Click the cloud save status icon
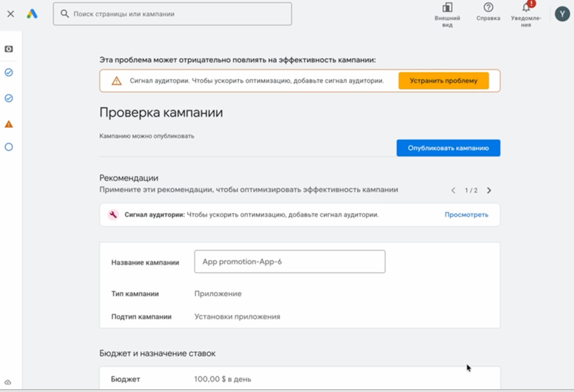Image resolution: width=574 pixels, height=392 pixels. click(x=8, y=382)
